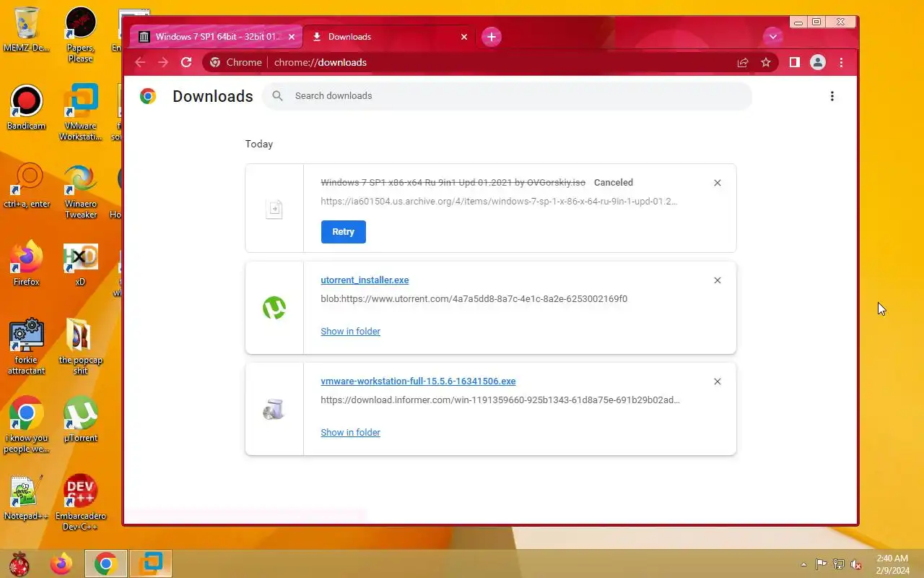924x578 pixels.
Task: Reload the downloads page
Action: [186, 62]
